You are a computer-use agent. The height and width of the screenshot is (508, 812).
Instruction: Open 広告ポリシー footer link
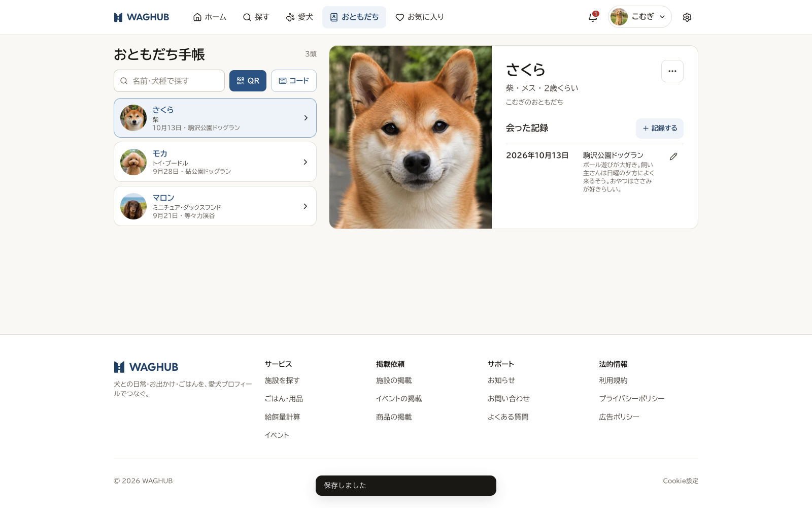[619, 417]
